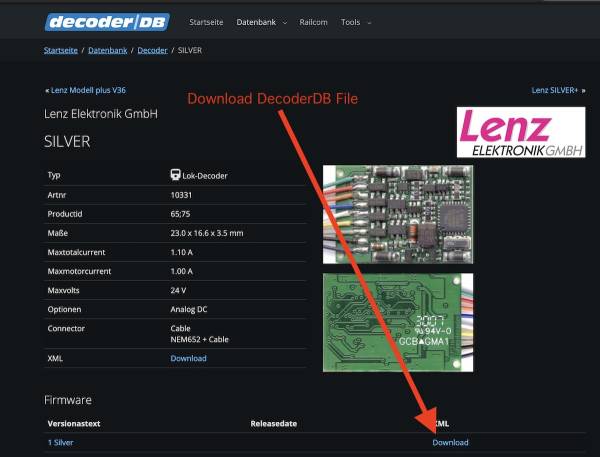The image size is (600, 457).
Task: Expand the Tools dropdown menu
Action: (x=355, y=21)
